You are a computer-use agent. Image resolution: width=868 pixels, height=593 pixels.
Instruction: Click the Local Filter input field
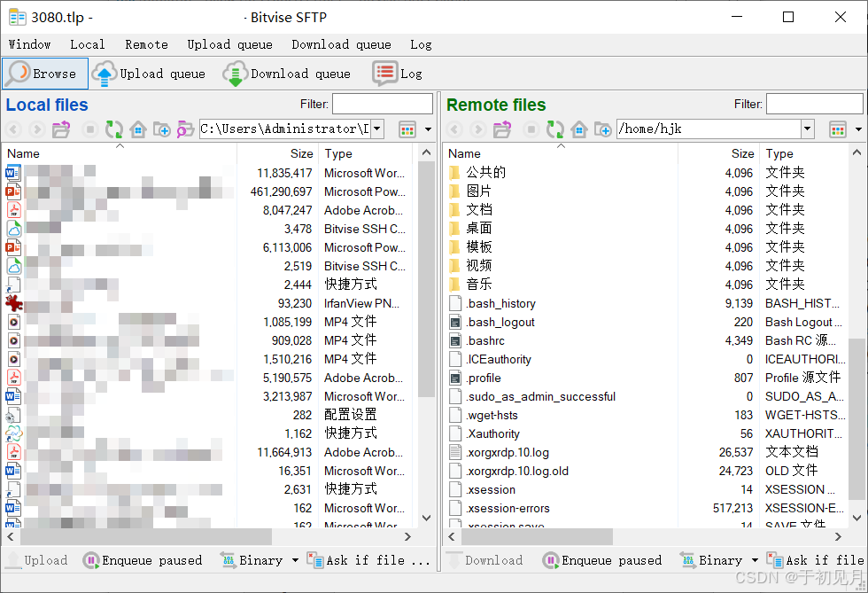(x=382, y=105)
